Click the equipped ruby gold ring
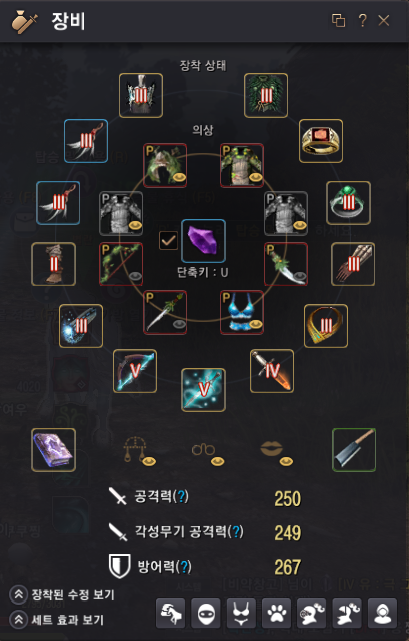 321,141
